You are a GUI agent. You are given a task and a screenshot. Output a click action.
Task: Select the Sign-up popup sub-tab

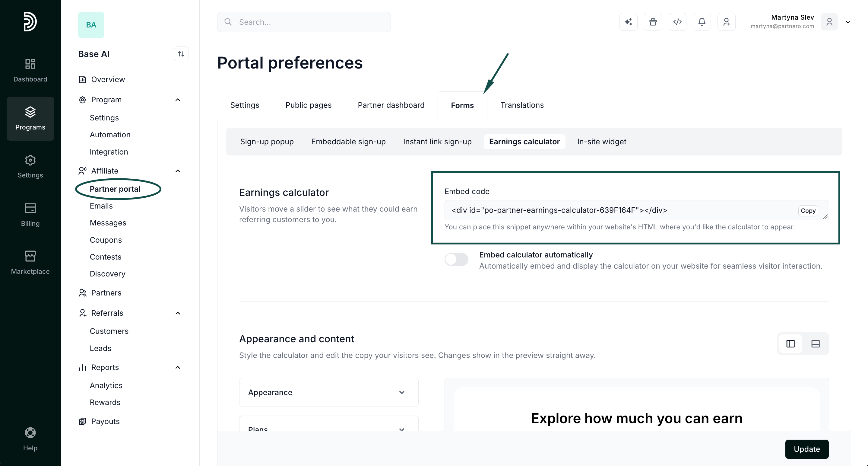[267, 142]
